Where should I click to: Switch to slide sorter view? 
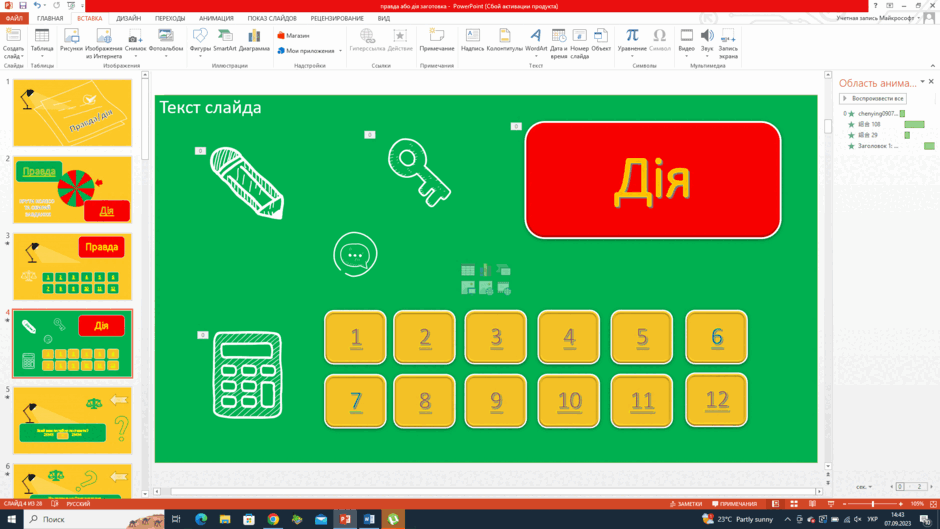pyautogui.click(x=794, y=504)
